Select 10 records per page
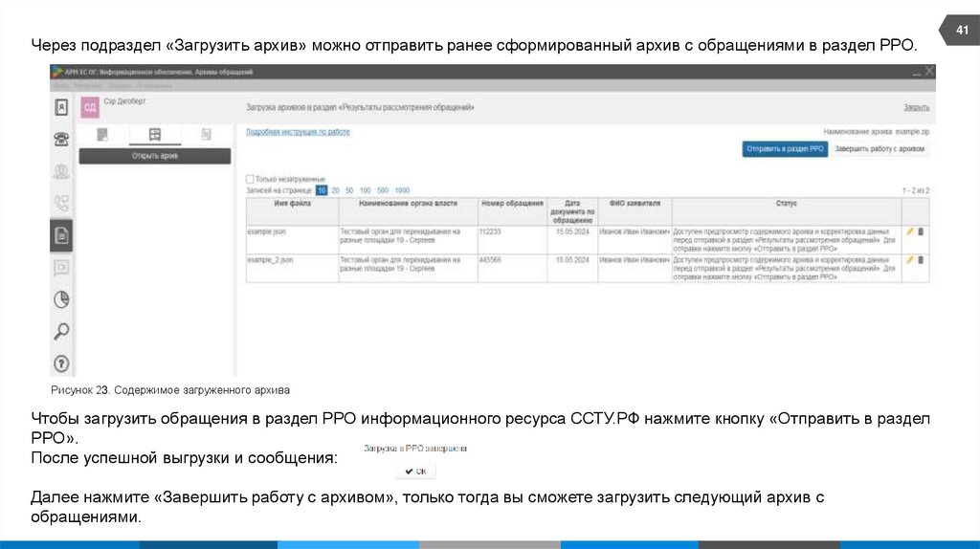 tap(322, 190)
